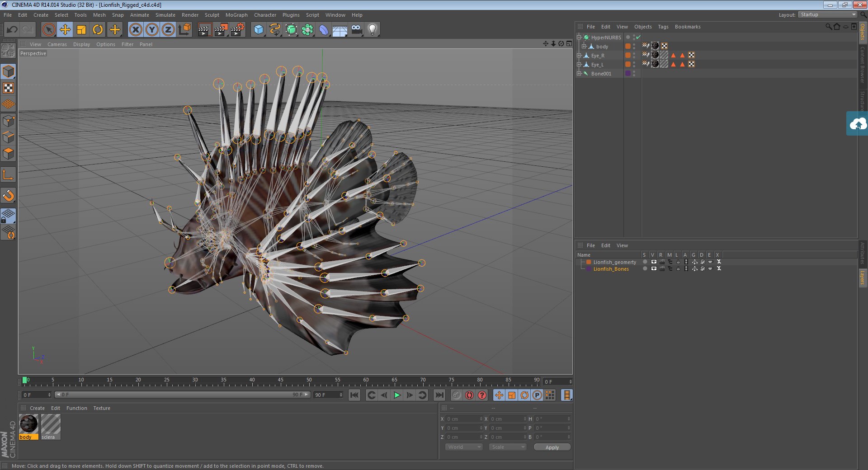The height and width of the screenshot is (470, 868).
Task: Switch to Model mode cube icon
Action: (x=9, y=71)
